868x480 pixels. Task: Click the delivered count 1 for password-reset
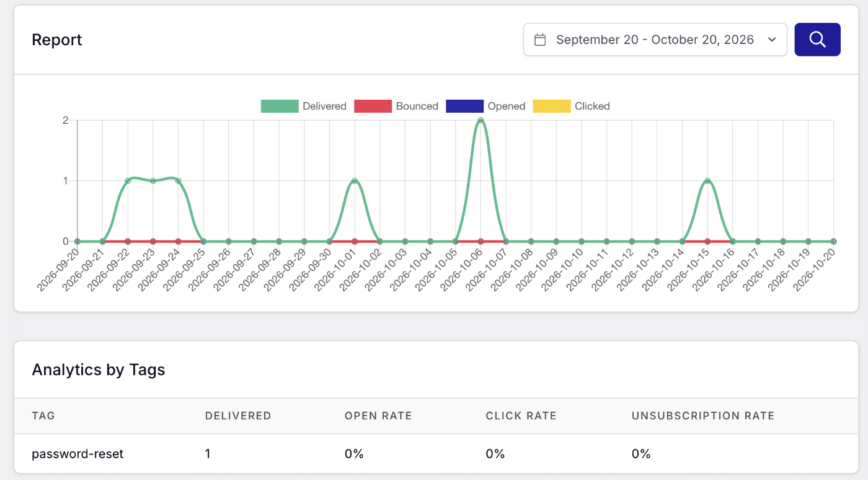click(x=208, y=454)
